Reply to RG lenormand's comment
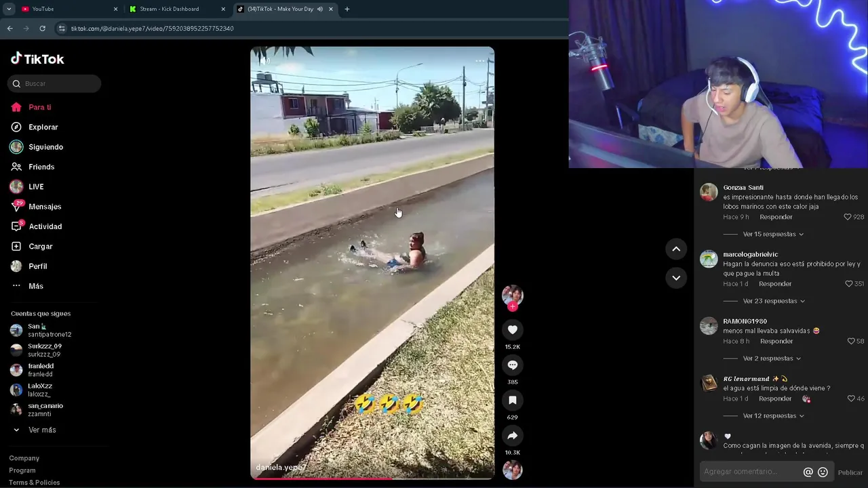Image resolution: width=868 pixels, height=488 pixels. (x=775, y=399)
